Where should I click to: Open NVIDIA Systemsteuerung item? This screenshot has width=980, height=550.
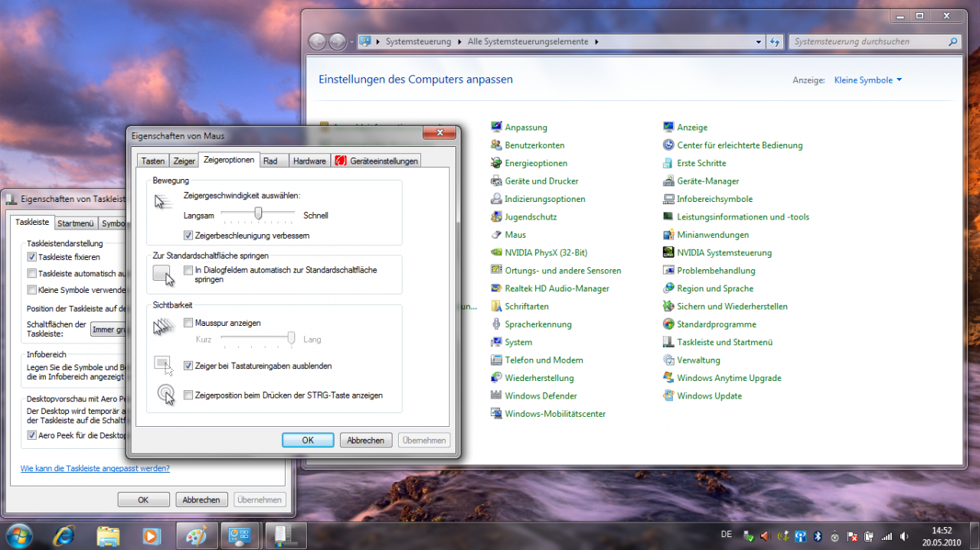(717, 252)
